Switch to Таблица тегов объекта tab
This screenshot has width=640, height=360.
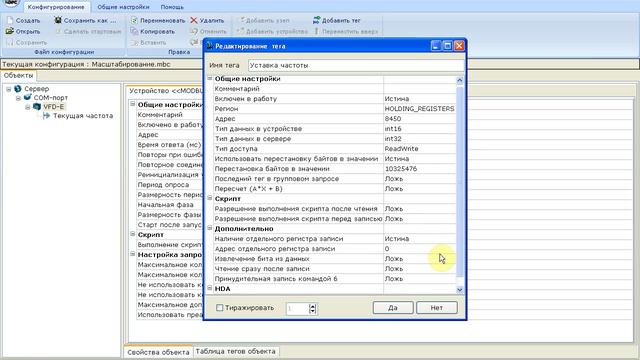coord(236,351)
